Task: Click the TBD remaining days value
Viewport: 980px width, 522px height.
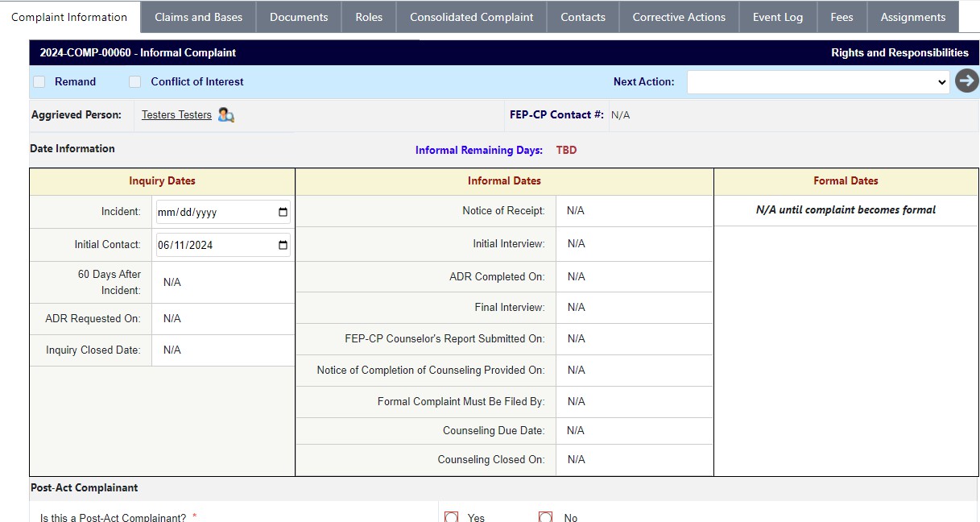Action: click(566, 150)
